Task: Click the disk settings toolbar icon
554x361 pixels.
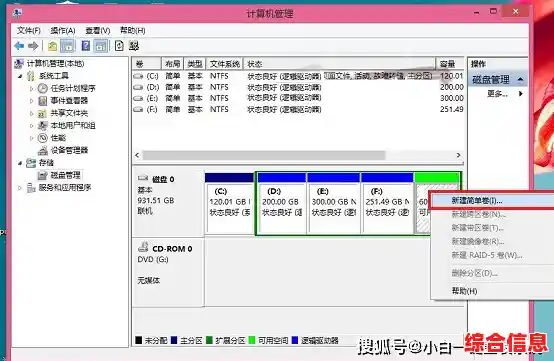Action: [x=134, y=46]
